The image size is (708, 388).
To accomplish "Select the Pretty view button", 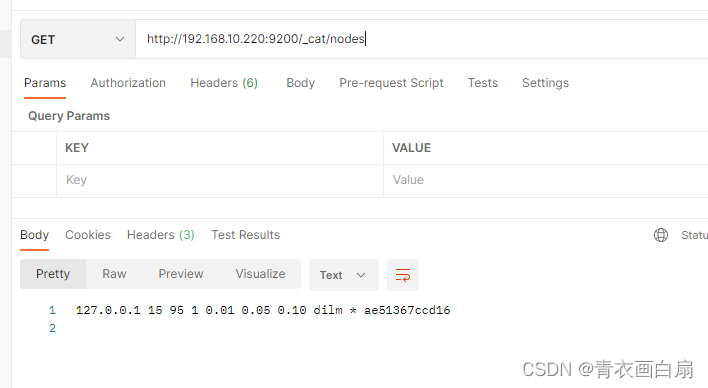I will (53, 274).
